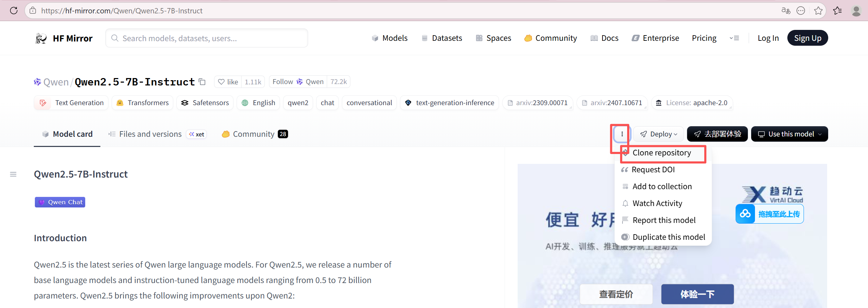The width and height of the screenshot is (868, 308).
Task: Open Community in the top navigation
Action: tap(551, 38)
